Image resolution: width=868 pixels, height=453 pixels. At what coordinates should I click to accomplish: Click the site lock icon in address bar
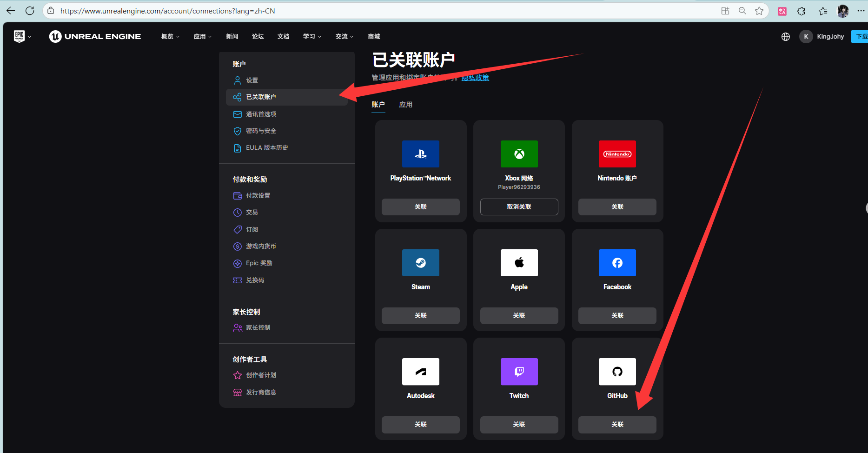pyautogui.click(x=51, y=11)
